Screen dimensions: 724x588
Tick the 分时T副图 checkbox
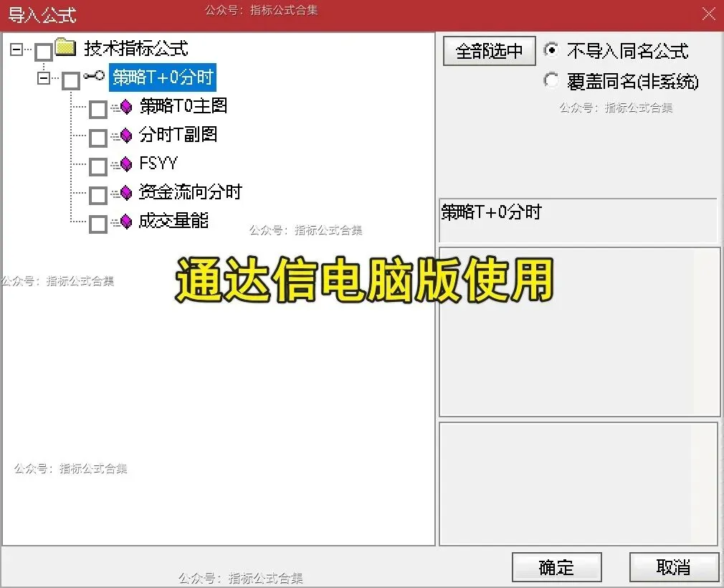pos(98,138)
